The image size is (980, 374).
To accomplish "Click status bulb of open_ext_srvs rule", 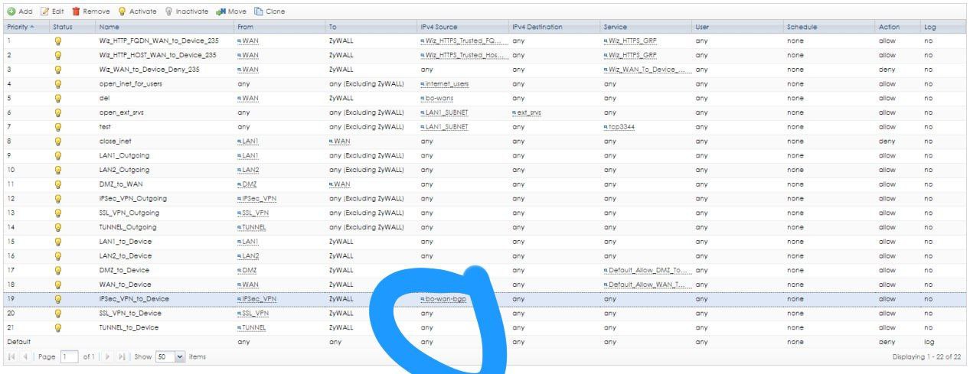I will pos(57,112).
